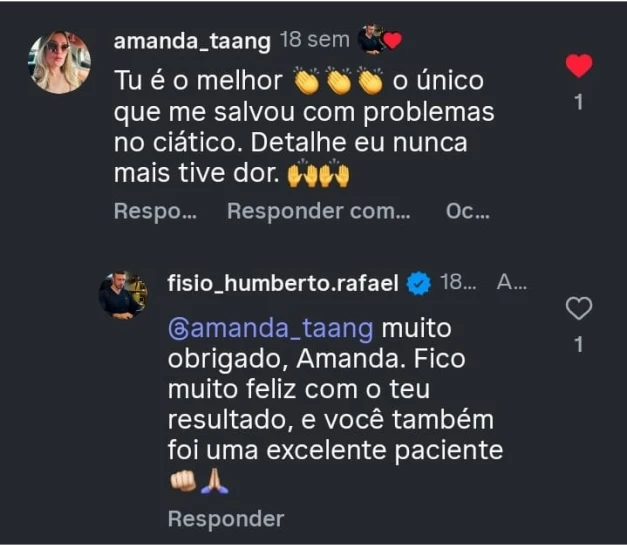Click the amanda_taang username
This screenshot has height=545, width=627.
click(192, 41)
